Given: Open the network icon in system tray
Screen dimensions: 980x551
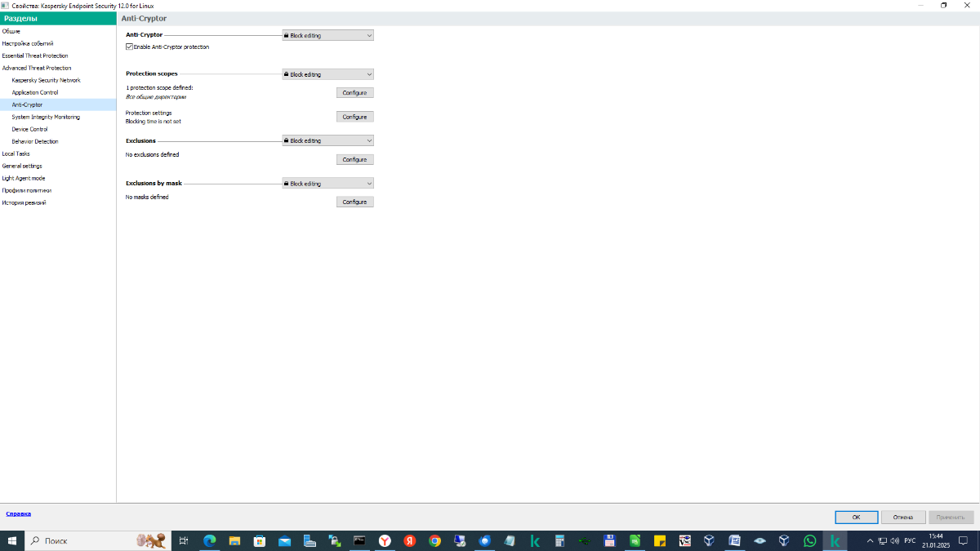Looking at the screenshot, I should (883, 540).
